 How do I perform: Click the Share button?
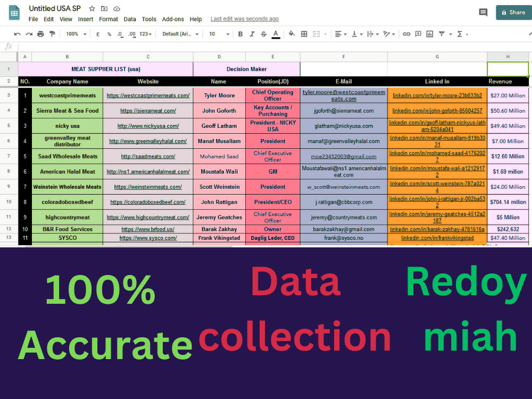[514, 13]
